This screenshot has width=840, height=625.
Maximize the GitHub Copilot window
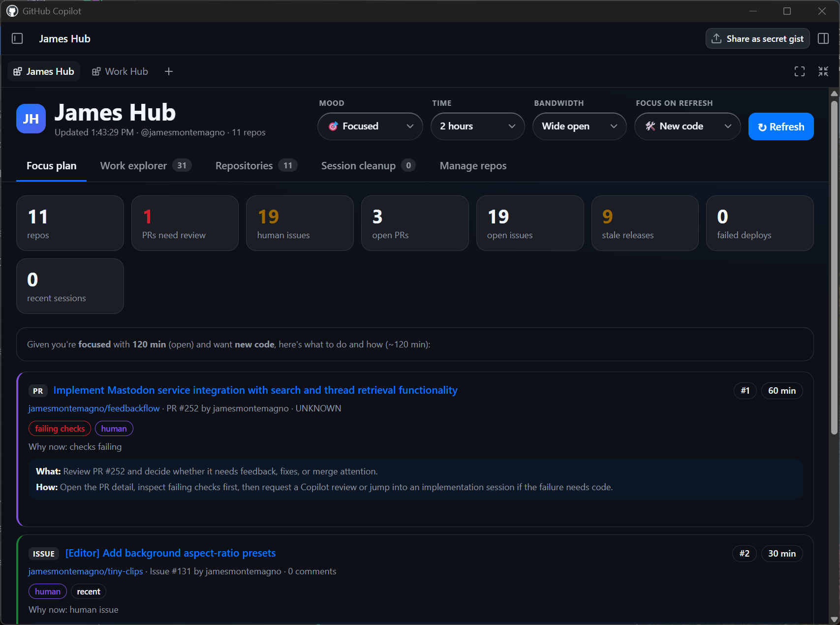pos(787,11)
